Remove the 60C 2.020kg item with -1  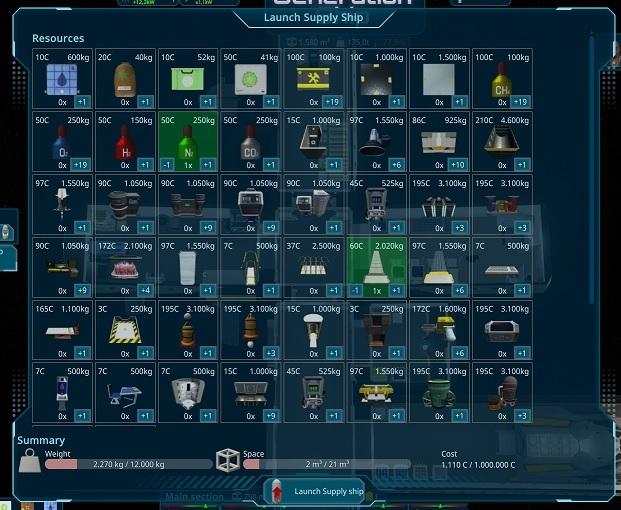[355, 290]
